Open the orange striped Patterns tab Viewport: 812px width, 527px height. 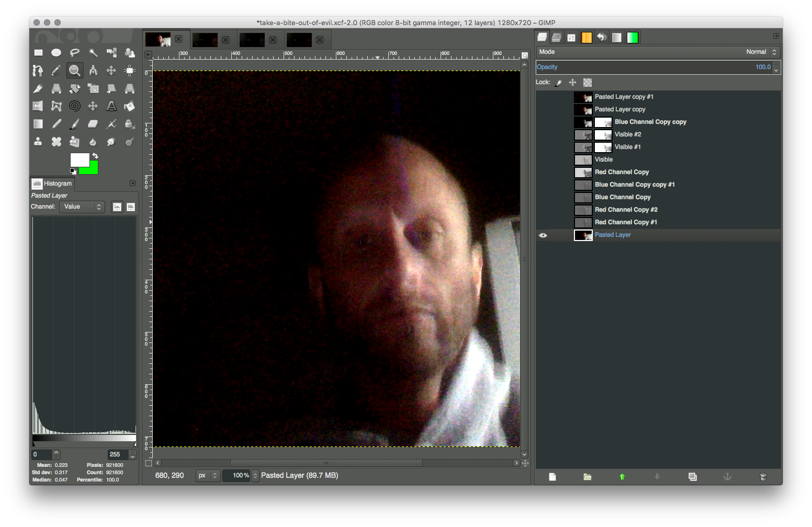tap(587, 37)
